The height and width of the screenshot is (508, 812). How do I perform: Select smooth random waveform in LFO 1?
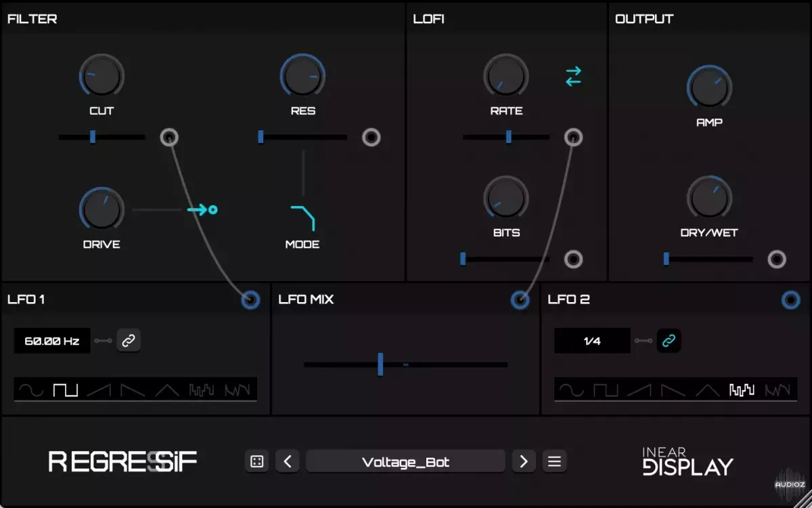237,389
